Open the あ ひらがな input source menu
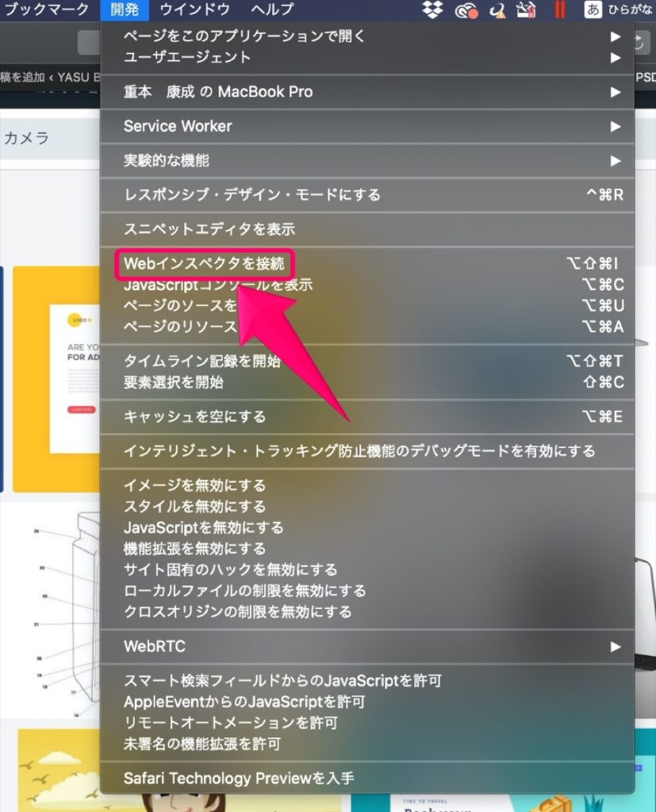 618,10
